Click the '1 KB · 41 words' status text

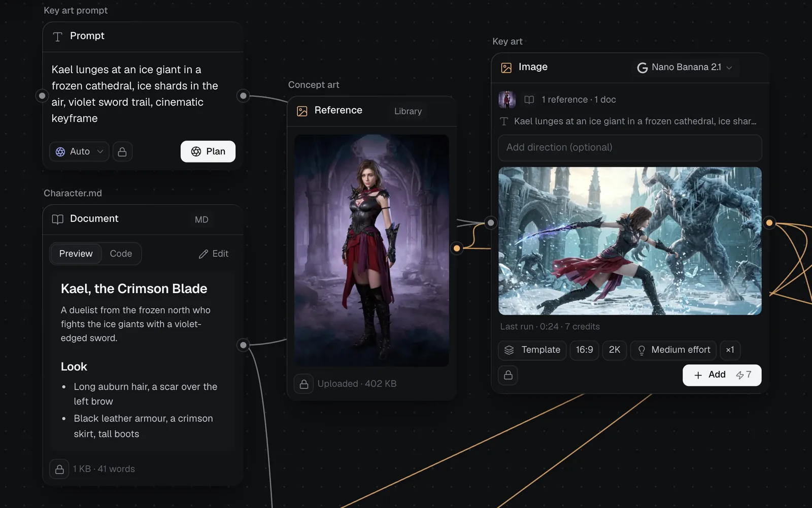[104, 469]
